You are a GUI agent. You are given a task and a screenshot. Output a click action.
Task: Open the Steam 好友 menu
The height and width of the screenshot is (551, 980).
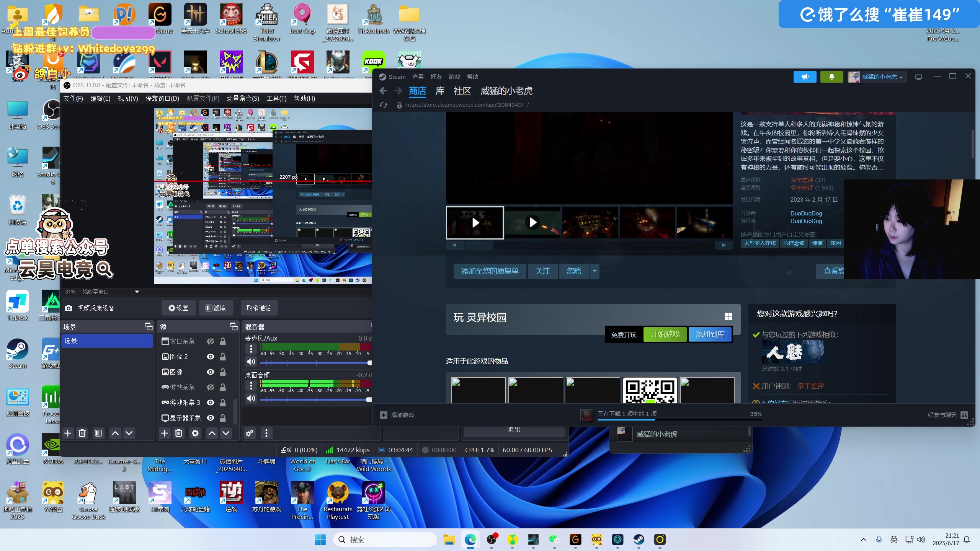tap(436, 77)
